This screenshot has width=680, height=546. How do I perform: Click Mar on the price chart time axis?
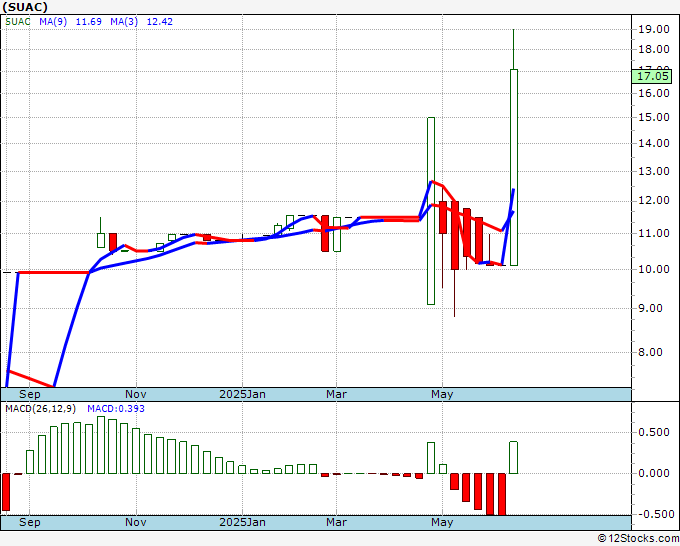point(337,394)
